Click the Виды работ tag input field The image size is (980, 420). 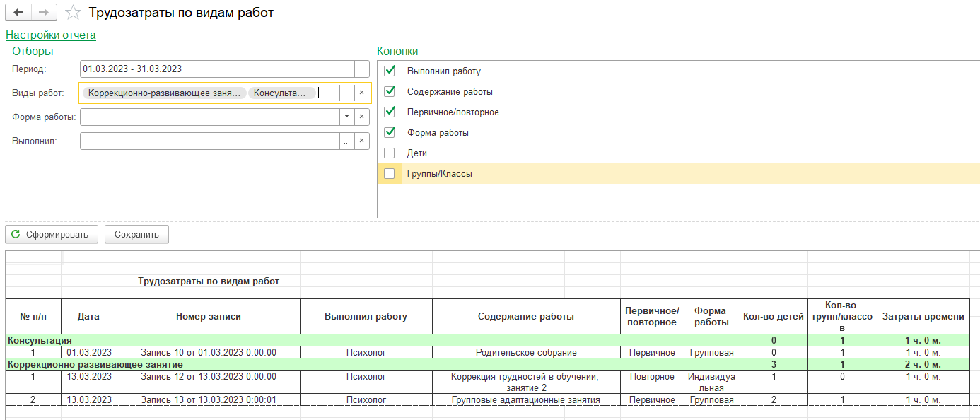point(209,93)
